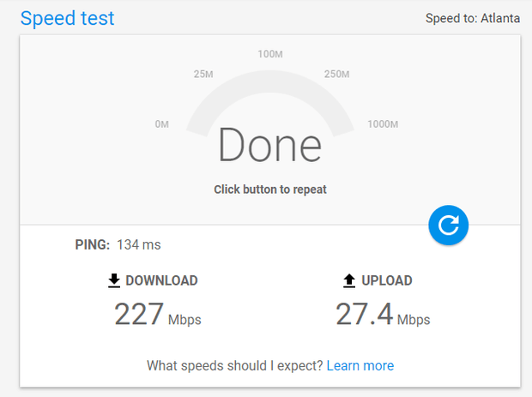The height and width of the screenshot is (397, 532).
Task: Click 'What speeds should I expect?' text
Action: pos(235,366)
